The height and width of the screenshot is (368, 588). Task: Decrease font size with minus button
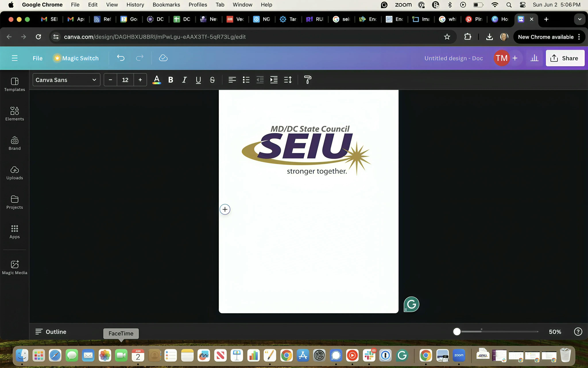click(x=110, y=80)
